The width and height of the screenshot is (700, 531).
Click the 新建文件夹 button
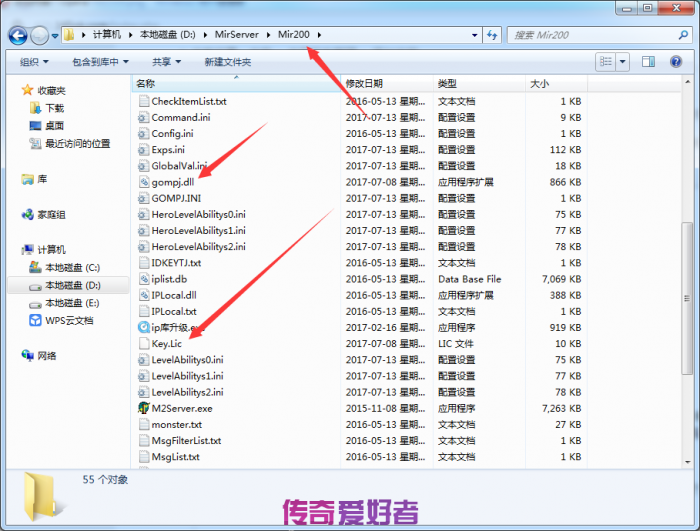click(227, 62)
